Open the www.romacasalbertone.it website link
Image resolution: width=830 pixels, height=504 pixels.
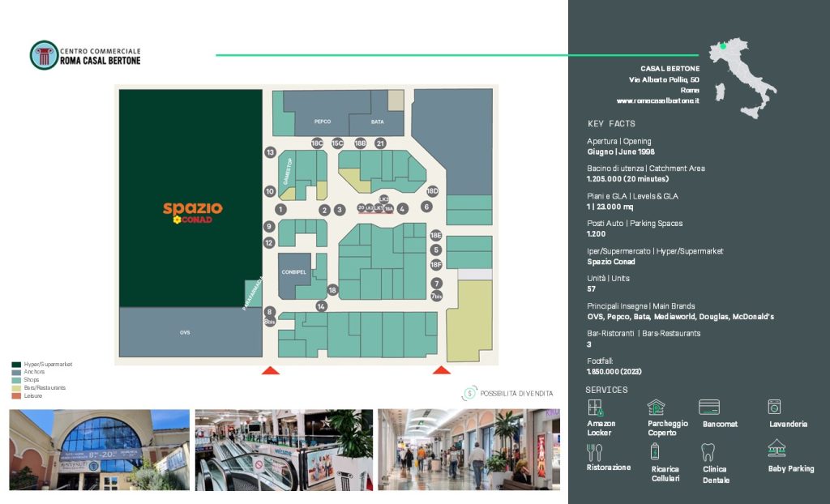pos(657,100)
